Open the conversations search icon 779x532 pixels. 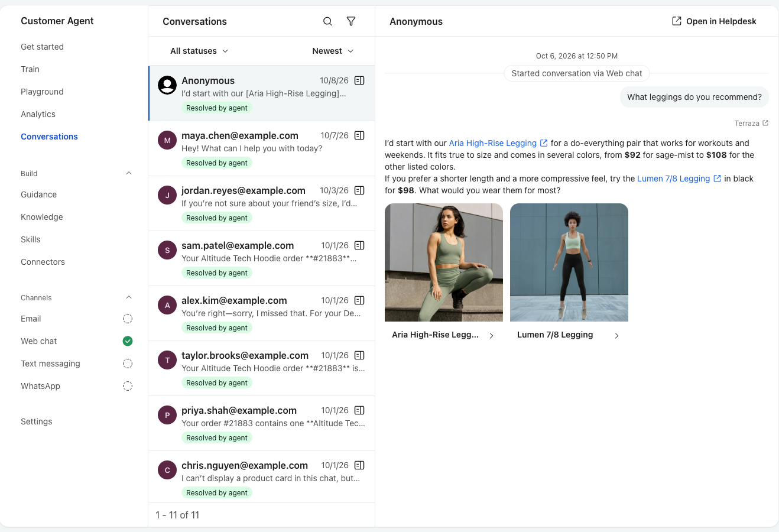tap(327, 21)
